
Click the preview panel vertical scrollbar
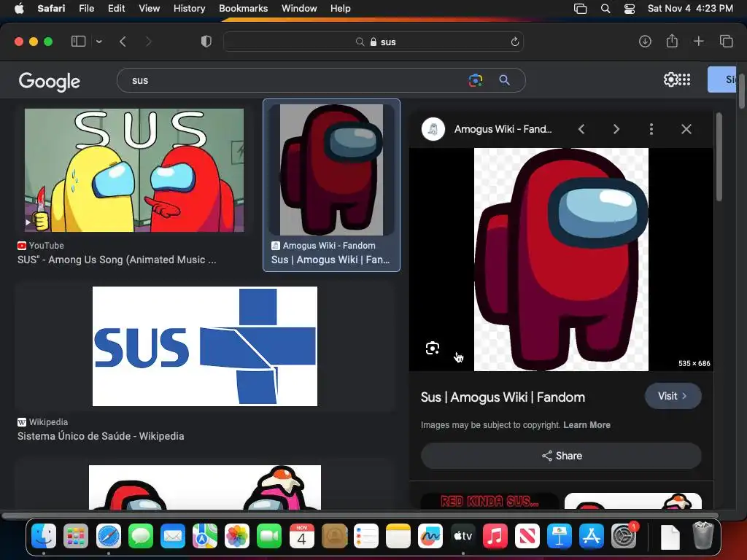point(719,157)
